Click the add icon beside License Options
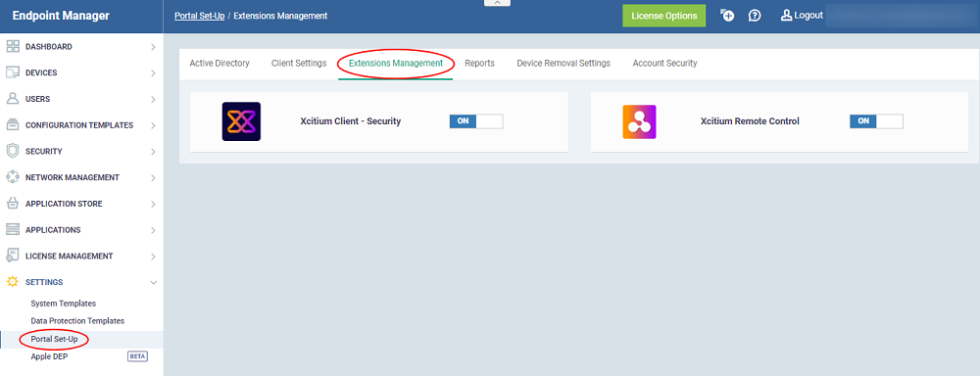Viewport: 980px width, 376px height. 727,16
